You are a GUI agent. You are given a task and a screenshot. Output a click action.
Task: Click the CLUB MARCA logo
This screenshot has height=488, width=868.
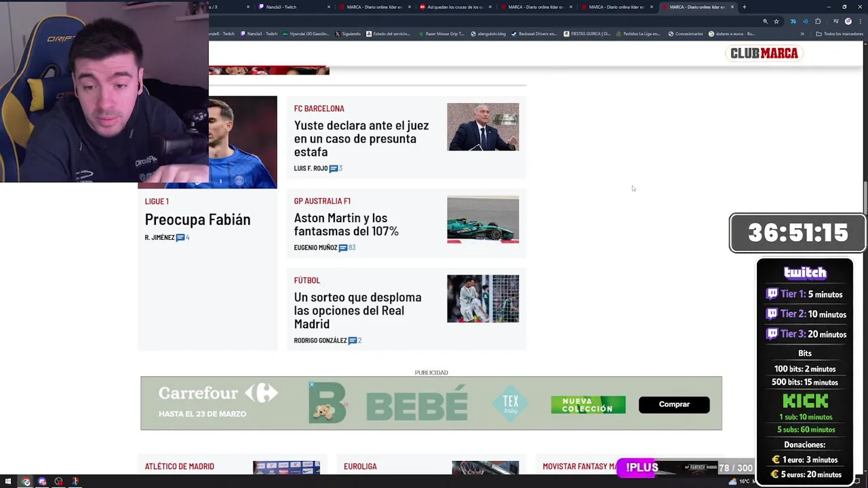click(x=764, y=53)
